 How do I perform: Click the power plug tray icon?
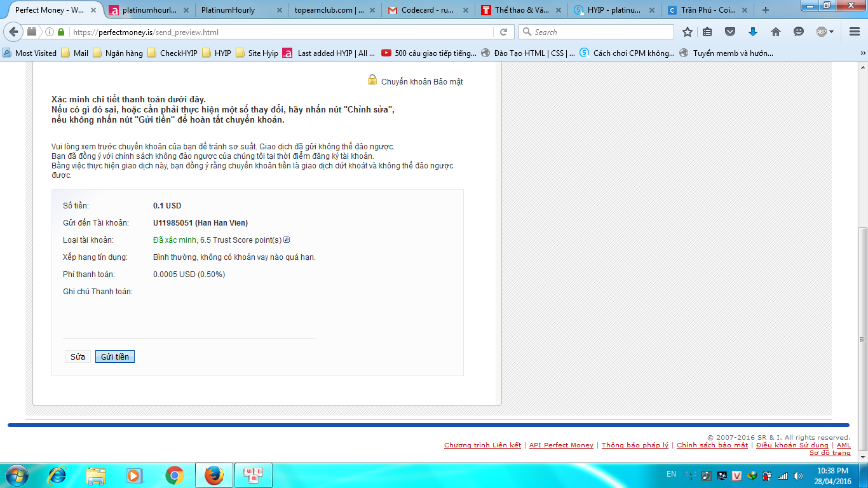(x=768, y=475)
